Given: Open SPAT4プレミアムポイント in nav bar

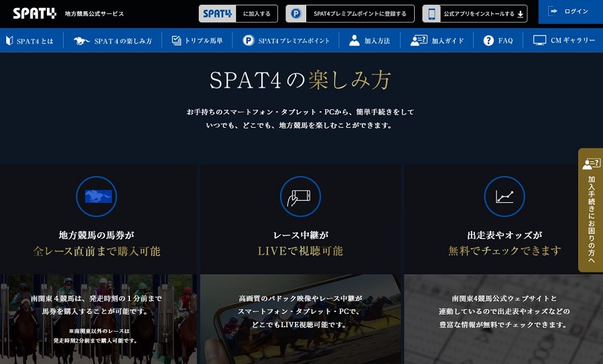Looking at the screenshot, I should tap(285, 40).
